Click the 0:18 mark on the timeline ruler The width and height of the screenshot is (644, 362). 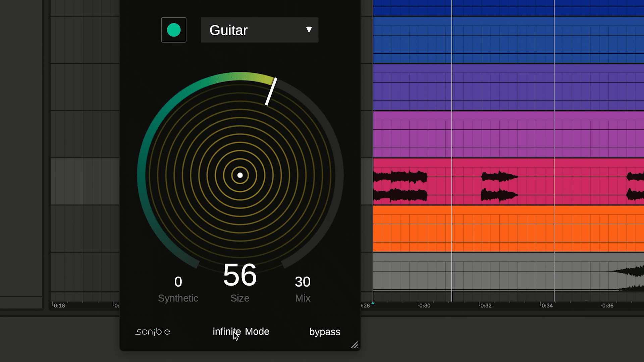(59, 305)
